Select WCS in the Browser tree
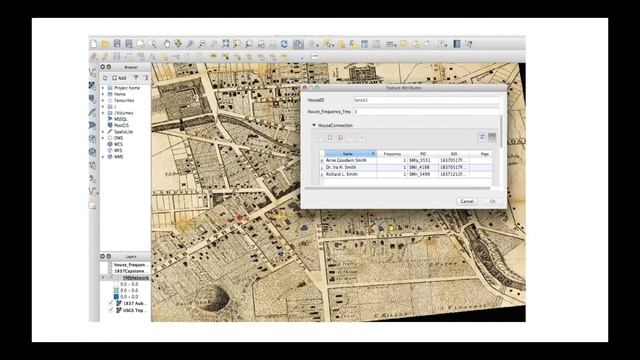640x360 pixels. tap(118, 144)
